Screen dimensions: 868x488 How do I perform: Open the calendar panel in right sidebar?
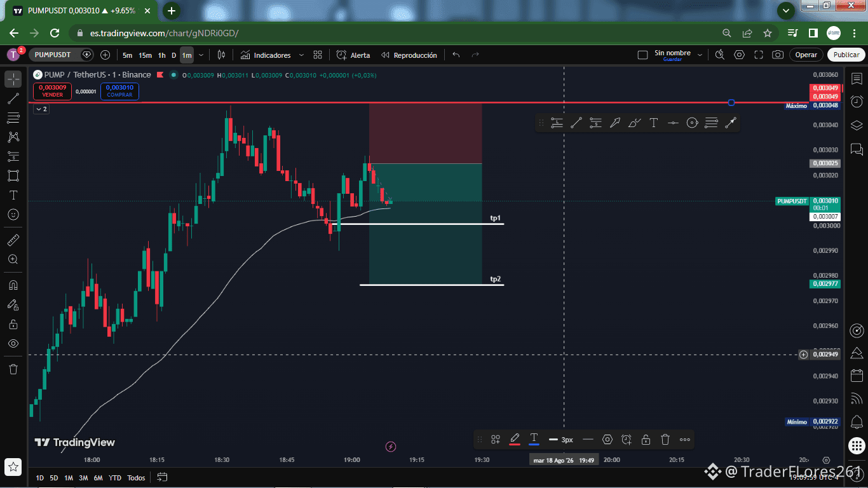point(857,376)
